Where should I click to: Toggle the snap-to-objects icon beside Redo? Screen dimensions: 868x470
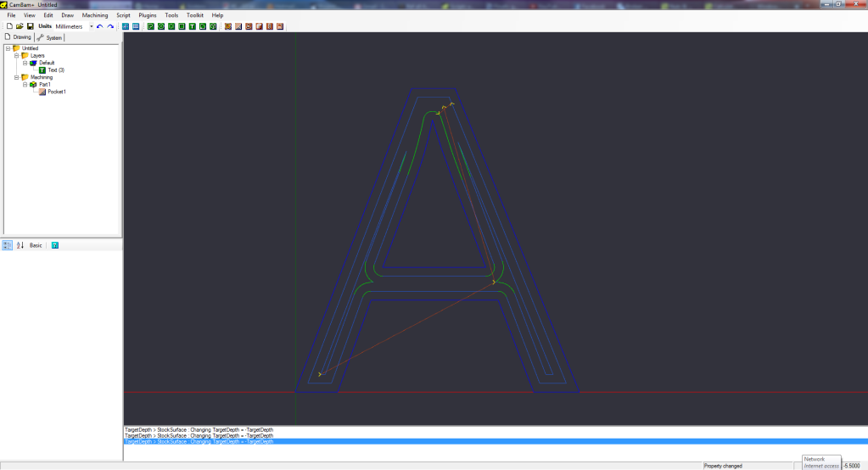pyautogui.click(x=126, y=26)
